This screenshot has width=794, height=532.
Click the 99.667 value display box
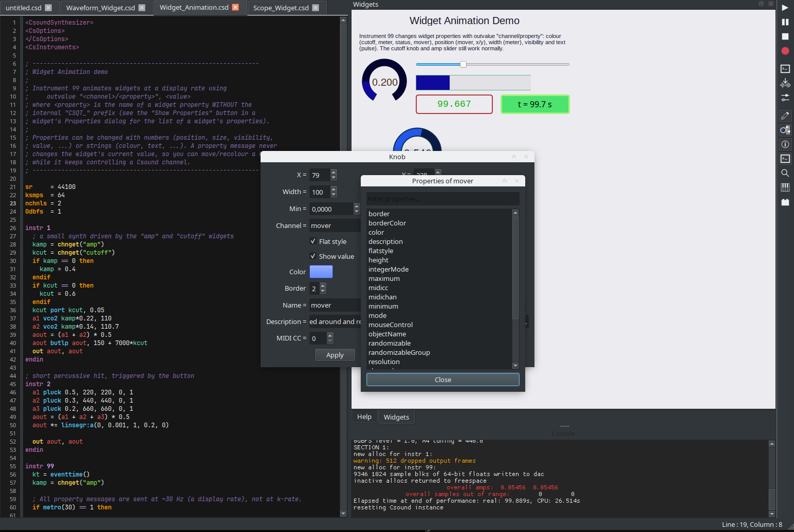(454, 104)
